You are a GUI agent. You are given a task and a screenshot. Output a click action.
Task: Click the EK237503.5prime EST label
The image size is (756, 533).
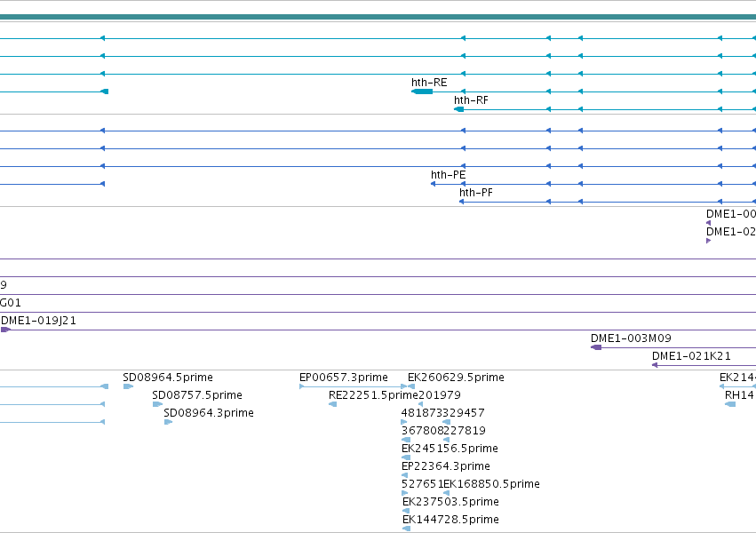click(450, 502)
